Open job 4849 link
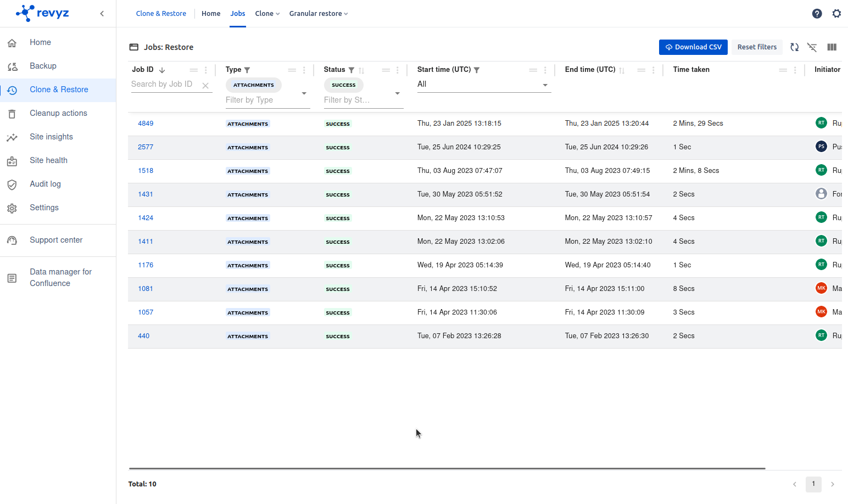 tap(146, 124)
